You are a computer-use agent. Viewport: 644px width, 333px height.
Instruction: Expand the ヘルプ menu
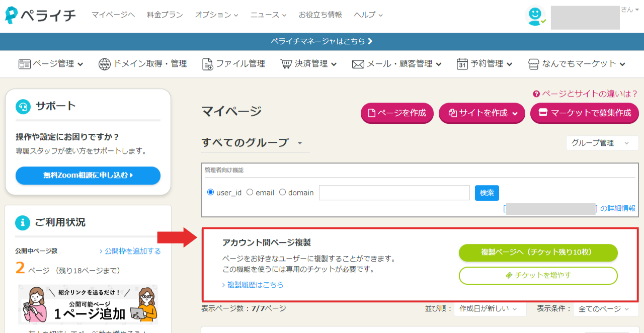pyautogui.click(x=368, y=15)
